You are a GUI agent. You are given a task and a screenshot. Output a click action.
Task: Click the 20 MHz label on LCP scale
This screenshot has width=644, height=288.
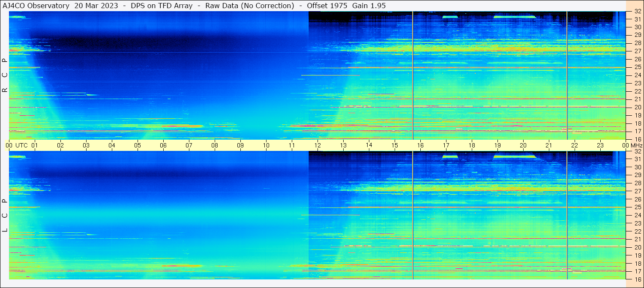[x=637, y=247]
